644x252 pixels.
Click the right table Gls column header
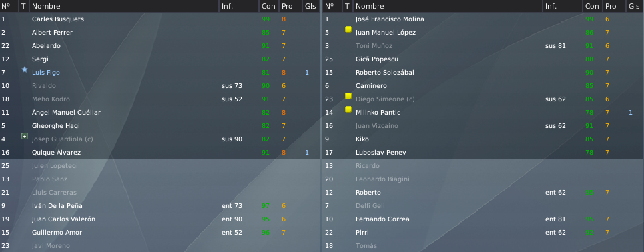coord(634,6)
